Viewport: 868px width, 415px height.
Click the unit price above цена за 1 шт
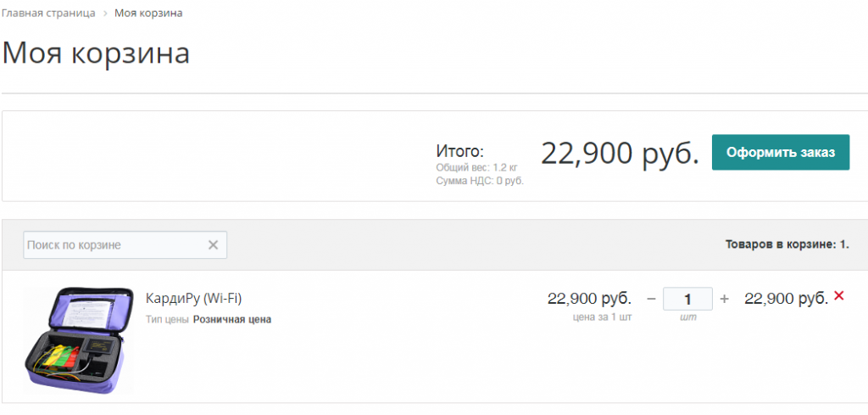pos(589,299)
